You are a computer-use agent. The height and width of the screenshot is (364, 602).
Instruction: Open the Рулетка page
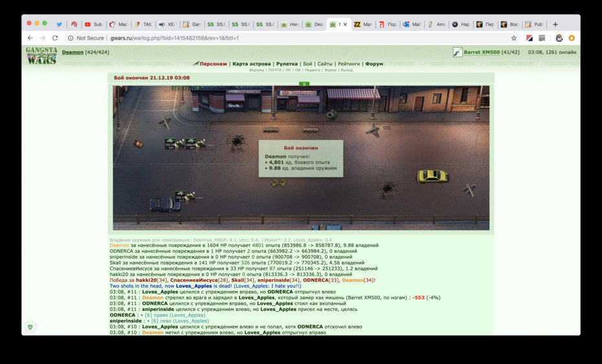coord(287,63)
